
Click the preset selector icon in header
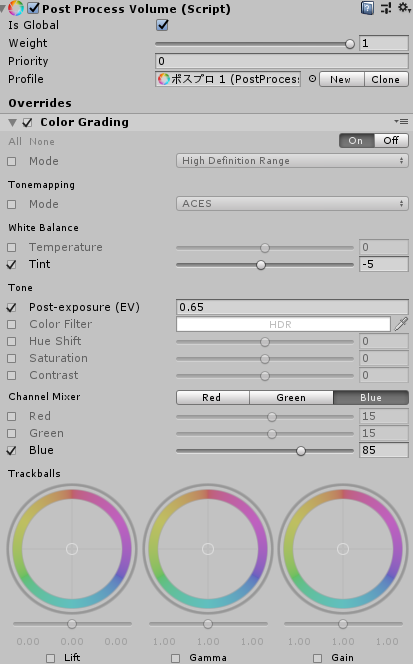[386, 8]
